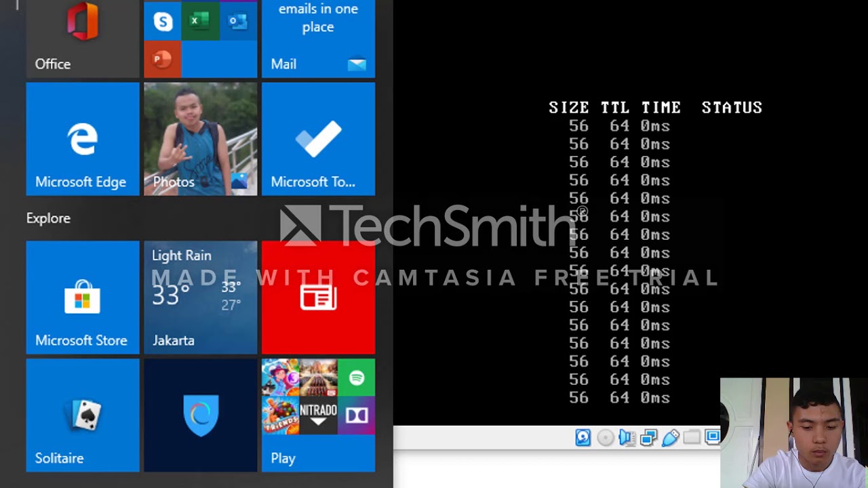Viewport: 868px width, 488px height.
Task: Click the SIZE column header in the terminal
Action: pos(568,108)
